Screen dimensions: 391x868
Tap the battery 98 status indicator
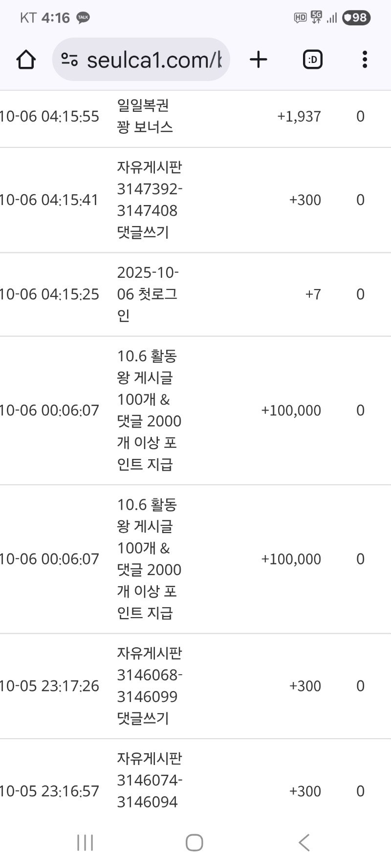click(x=356, y=18)
